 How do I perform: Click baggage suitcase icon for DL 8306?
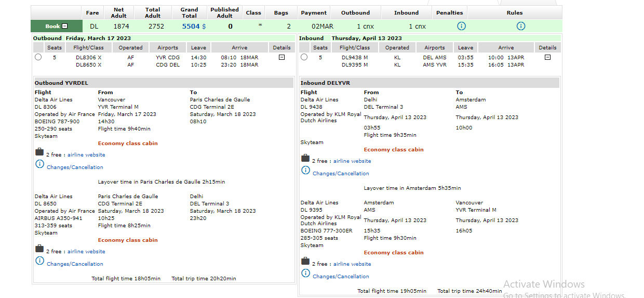pyautogui.click(x=39, y=152)
